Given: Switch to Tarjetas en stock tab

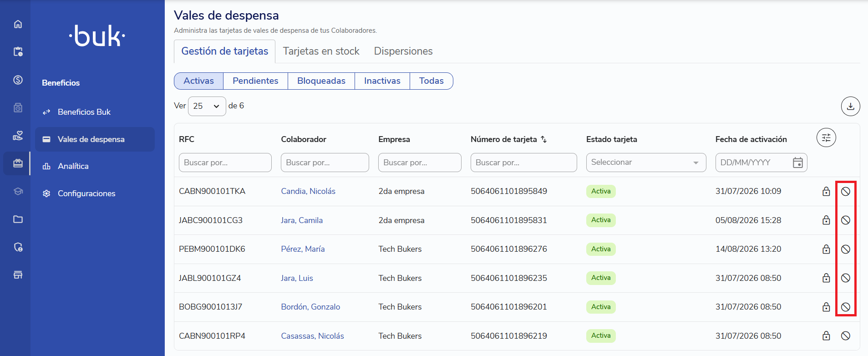Looking at the screenshot, I should coord(321,51).
